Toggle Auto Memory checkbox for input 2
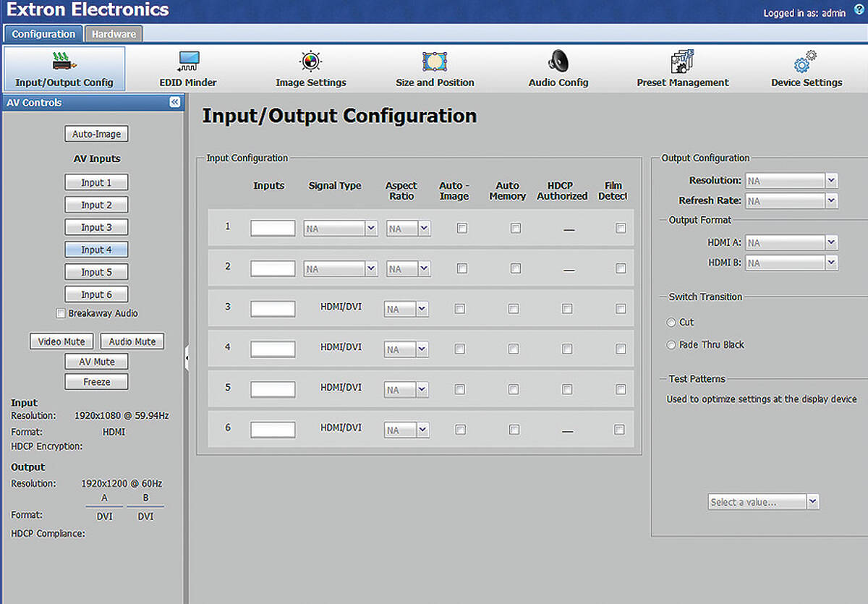This screenshot has width=868, height=604. [515, 268]
